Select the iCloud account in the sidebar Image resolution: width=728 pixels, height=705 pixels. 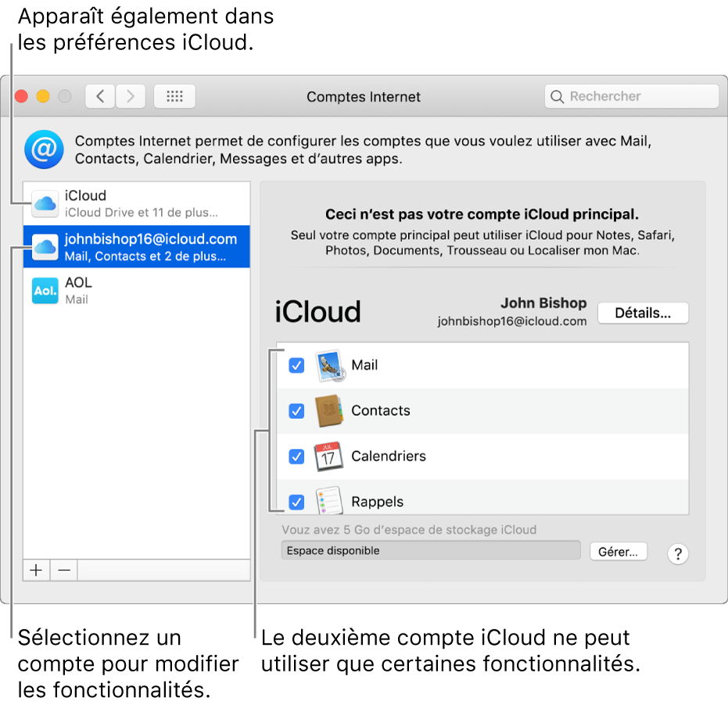pos(137,202)
